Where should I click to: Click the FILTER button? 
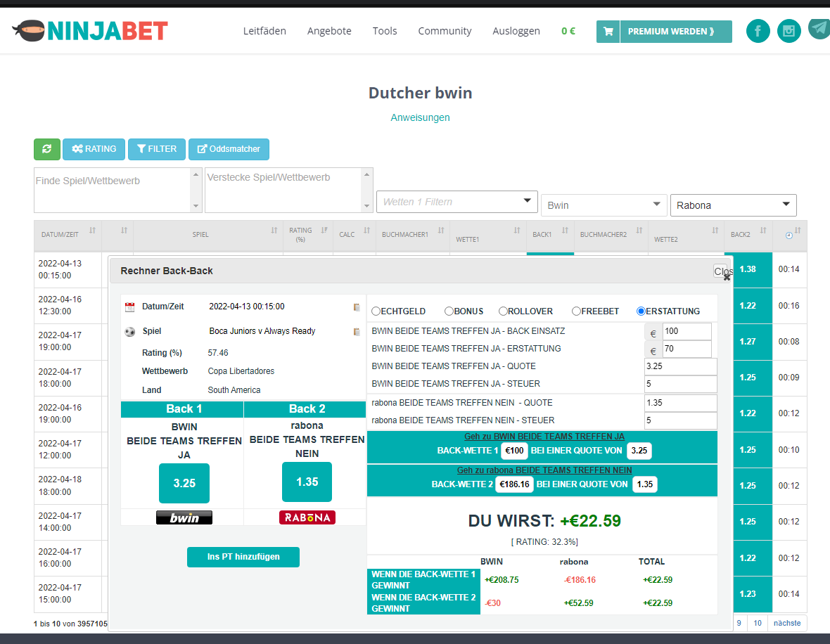tap(157, 149)
